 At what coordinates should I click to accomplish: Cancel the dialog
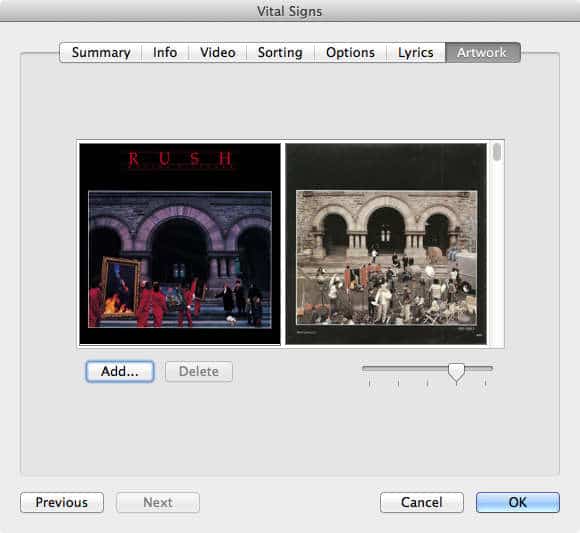tap(422, 502)
